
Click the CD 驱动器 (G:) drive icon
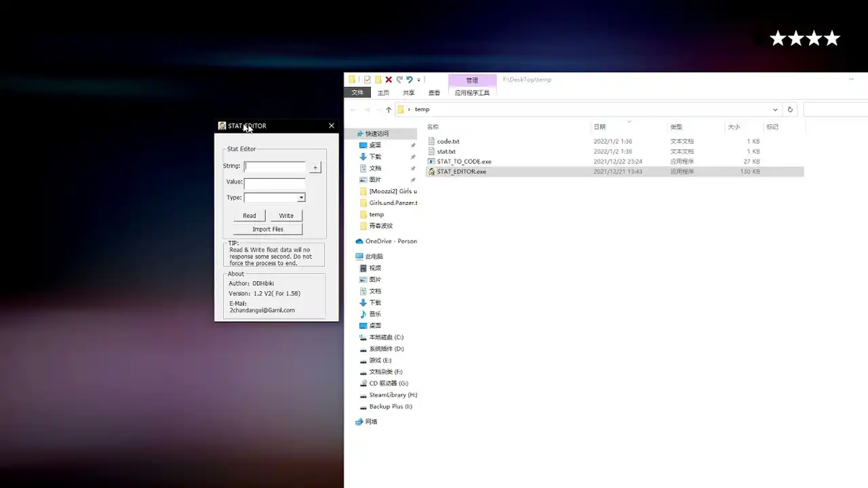coord(363,383)
